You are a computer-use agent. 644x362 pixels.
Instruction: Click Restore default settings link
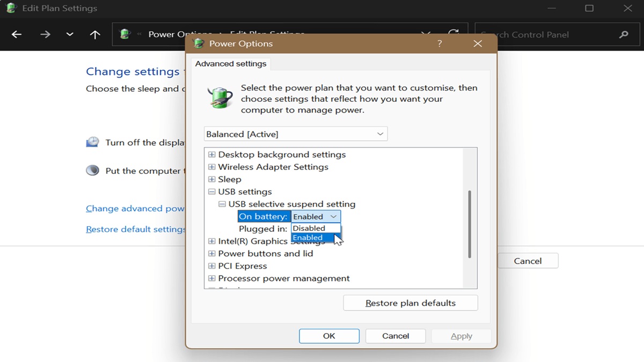(x=136, y=229)
